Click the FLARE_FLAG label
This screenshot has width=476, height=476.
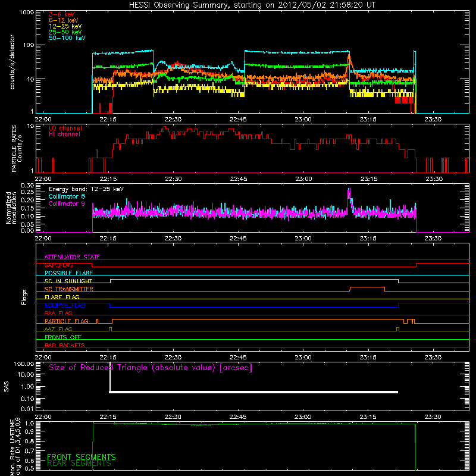62,297
